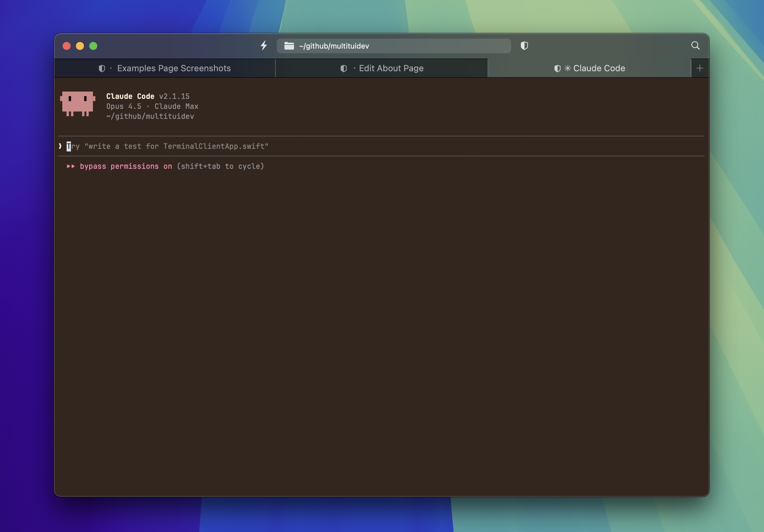The width and height of the screenshot is (764, 532).
Task: Click the Opus 4.5 model label
Action: click(124, 107)
